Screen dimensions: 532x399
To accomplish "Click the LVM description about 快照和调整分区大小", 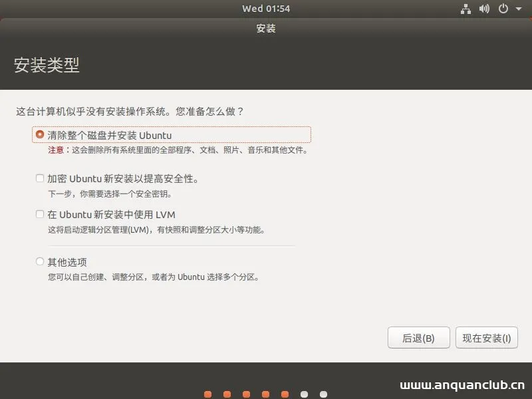I will pyautogui.click(x=156, y=230).
